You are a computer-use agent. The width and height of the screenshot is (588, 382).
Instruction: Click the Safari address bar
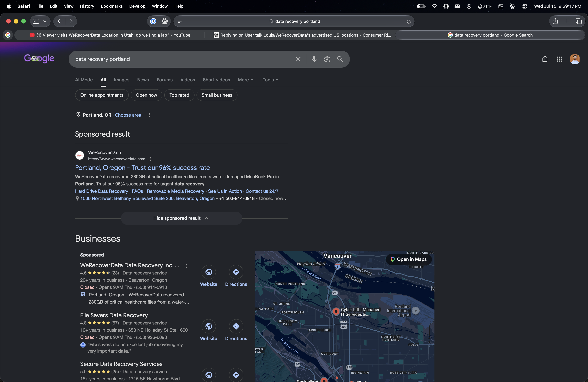click(294, 21)
